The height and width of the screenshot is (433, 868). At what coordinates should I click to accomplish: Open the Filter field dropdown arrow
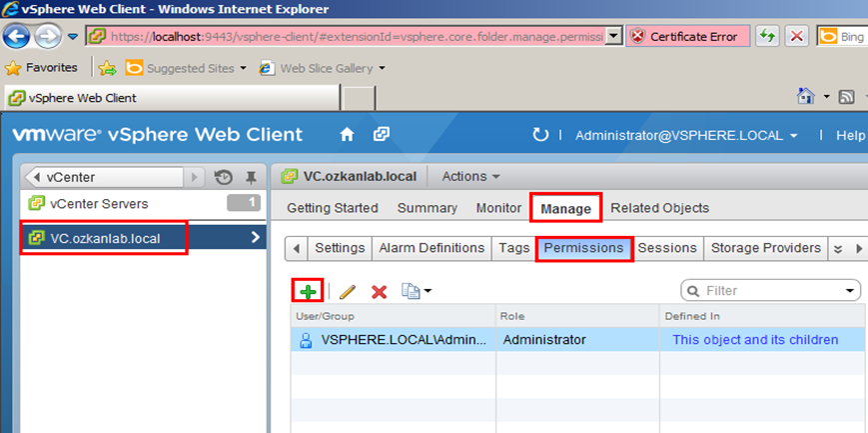coord(850,291)
